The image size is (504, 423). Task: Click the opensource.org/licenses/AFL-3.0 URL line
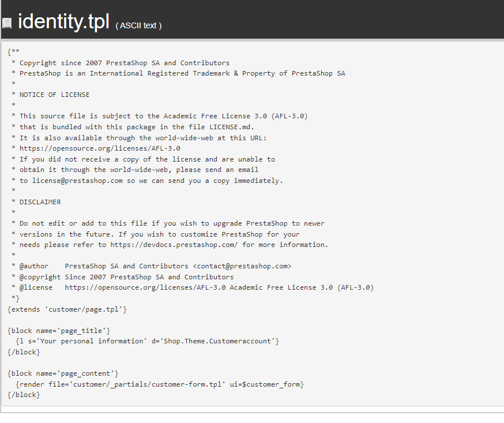click(100, 148)
